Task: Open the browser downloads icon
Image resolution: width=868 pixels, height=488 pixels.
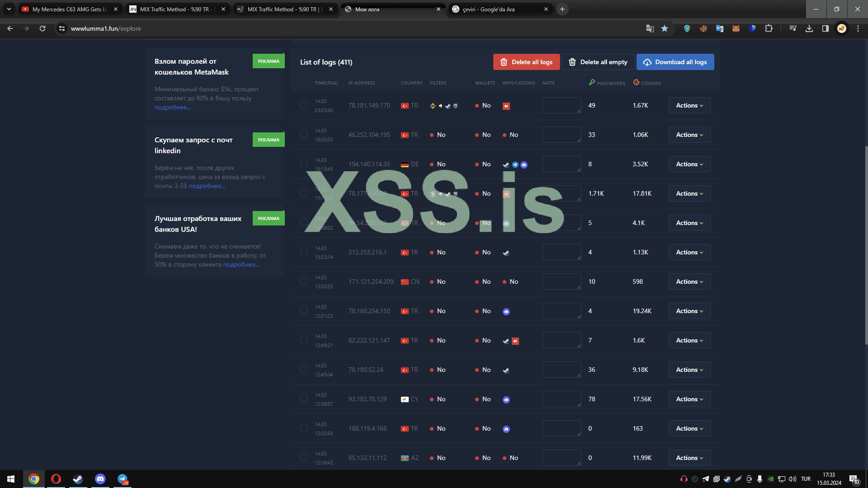Action: click(x=809, y=28)
